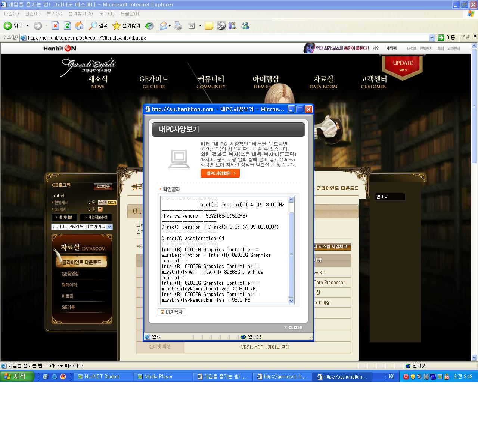Image resolution: width=478 pixels, height=448 pixels.
Task: Click the X CLOSE link in popup
Action: [294, 327]
